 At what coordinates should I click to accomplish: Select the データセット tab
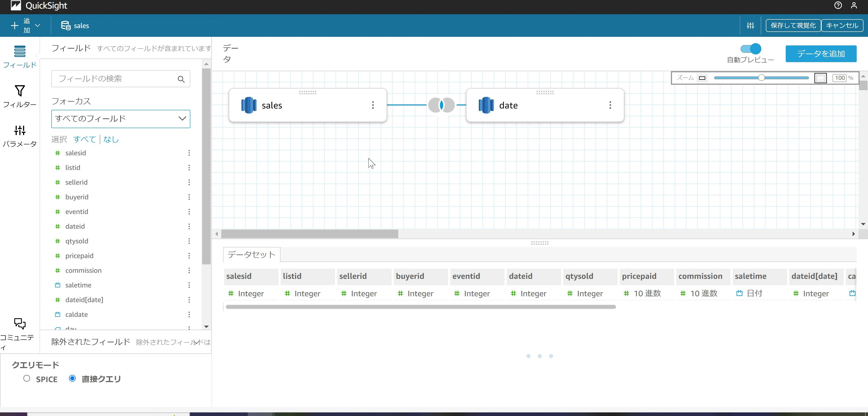251,254
